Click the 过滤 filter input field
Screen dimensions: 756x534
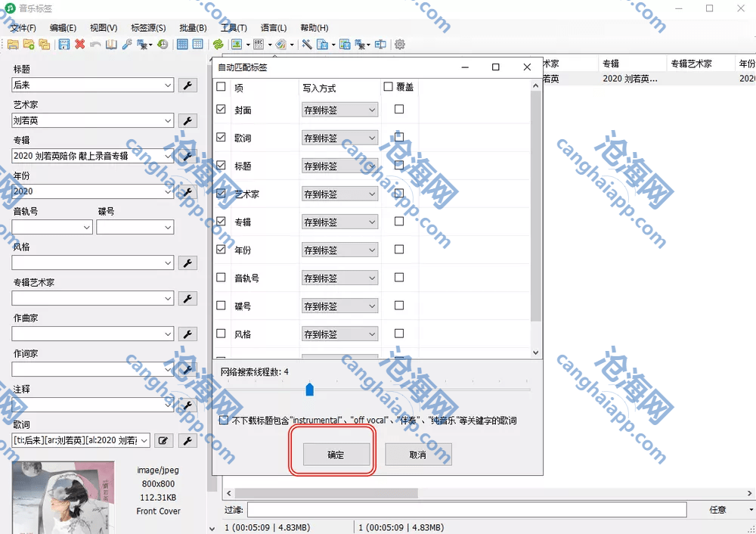tap(466, 510)
